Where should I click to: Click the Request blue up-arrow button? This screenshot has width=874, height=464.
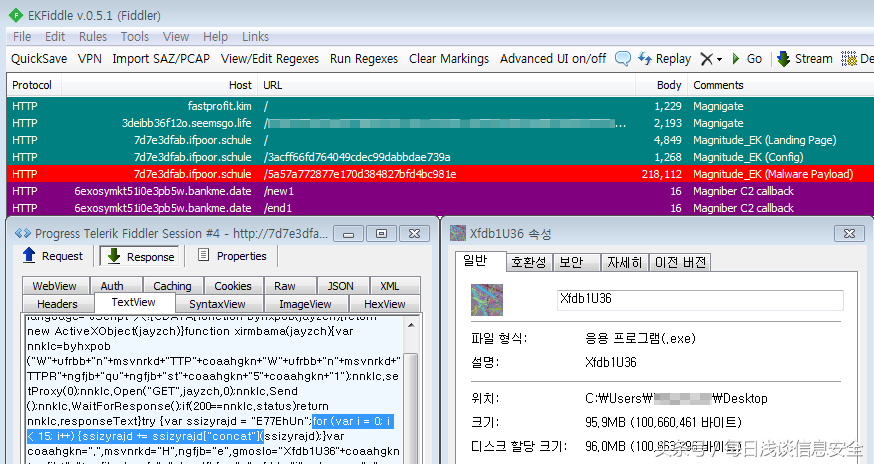click(29, 256)
